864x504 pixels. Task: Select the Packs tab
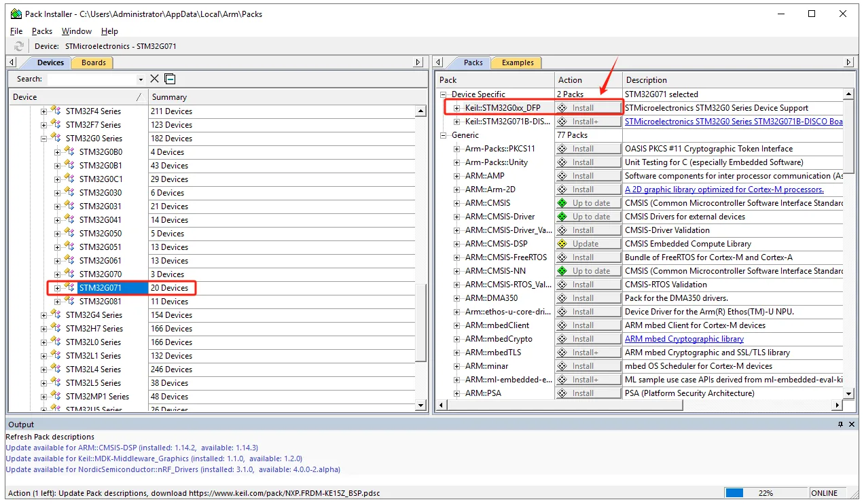473,62
